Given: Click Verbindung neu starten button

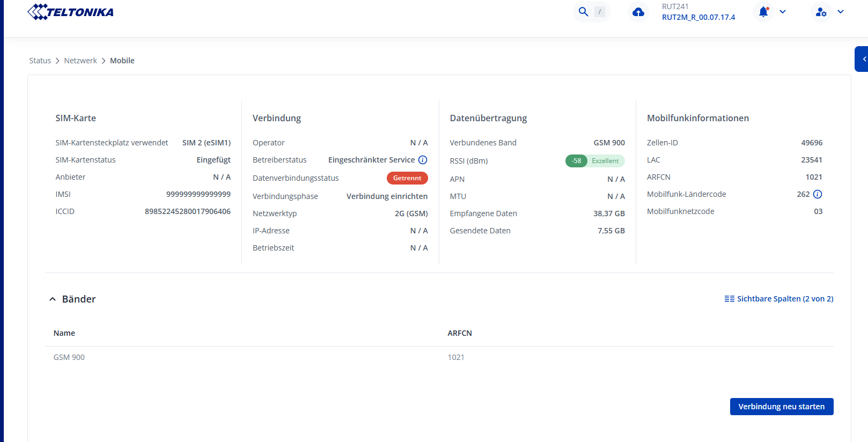Looking at the screenshot, I should [781, 407].
